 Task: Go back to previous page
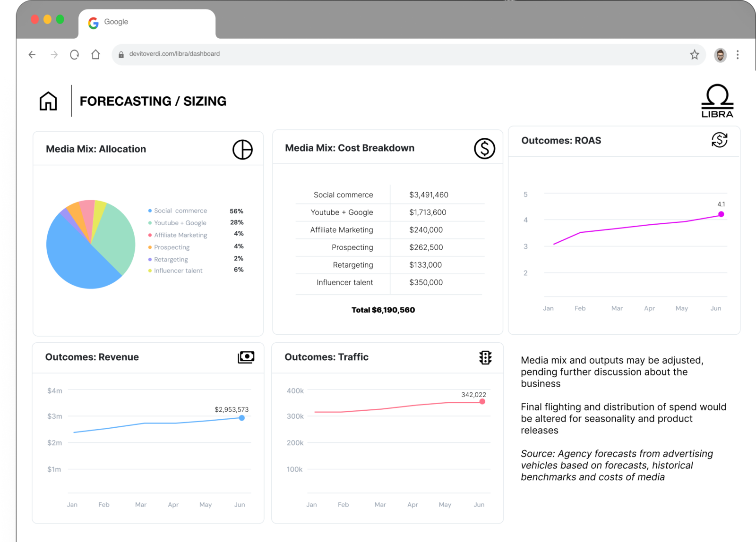[32, 55]
